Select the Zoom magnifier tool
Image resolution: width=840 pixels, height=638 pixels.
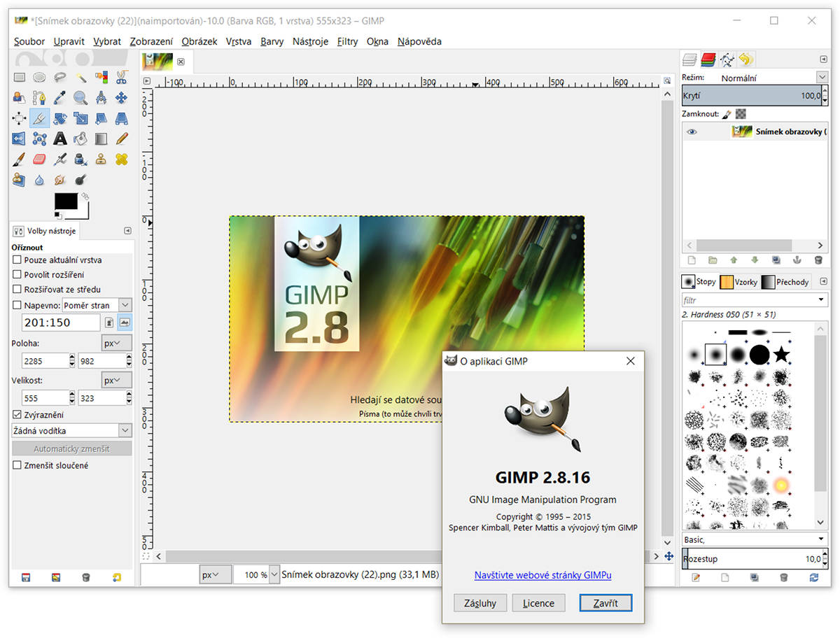[x=80, y=98]
